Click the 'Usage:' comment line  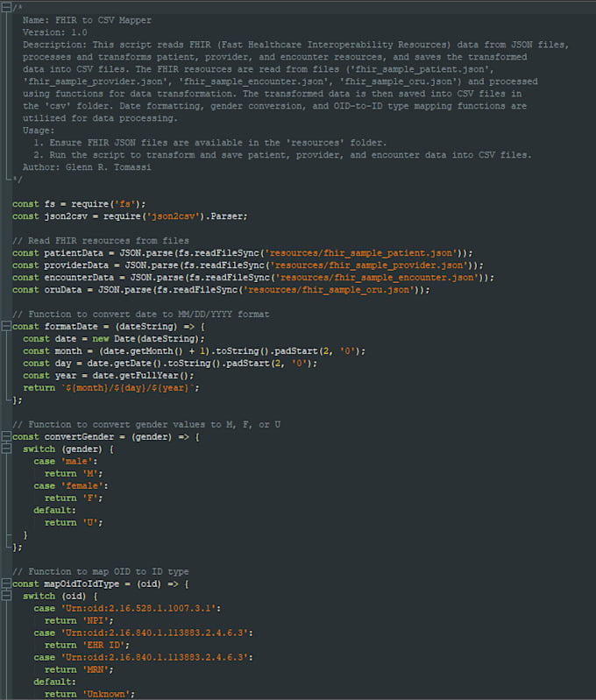(x=39, y=131)
